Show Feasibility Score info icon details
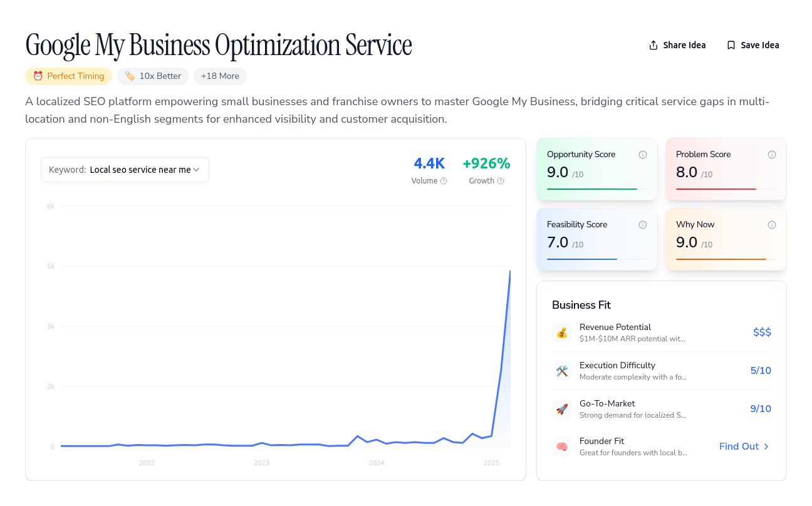Screen dimensions: 812x506 (x=643, y=225)
